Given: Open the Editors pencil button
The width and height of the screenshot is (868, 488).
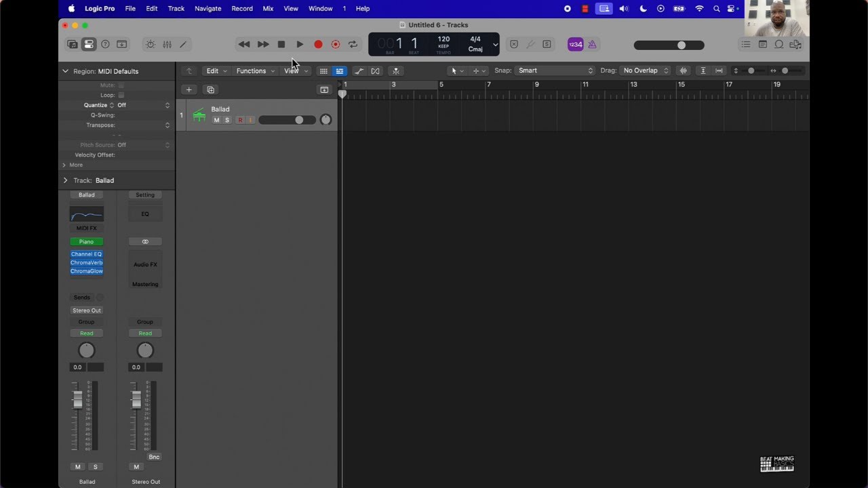Looking at the screenshot, I should [183, 45].
